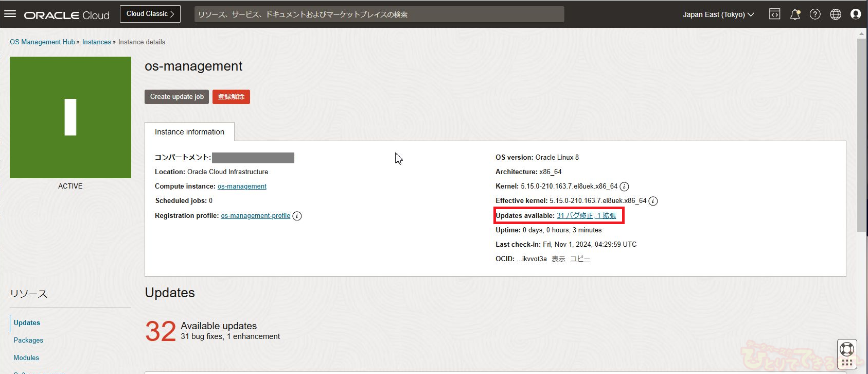The width and height of the screenshot is (868, 374).
Task: Click the search field in the header
Action: click(379, 14)
